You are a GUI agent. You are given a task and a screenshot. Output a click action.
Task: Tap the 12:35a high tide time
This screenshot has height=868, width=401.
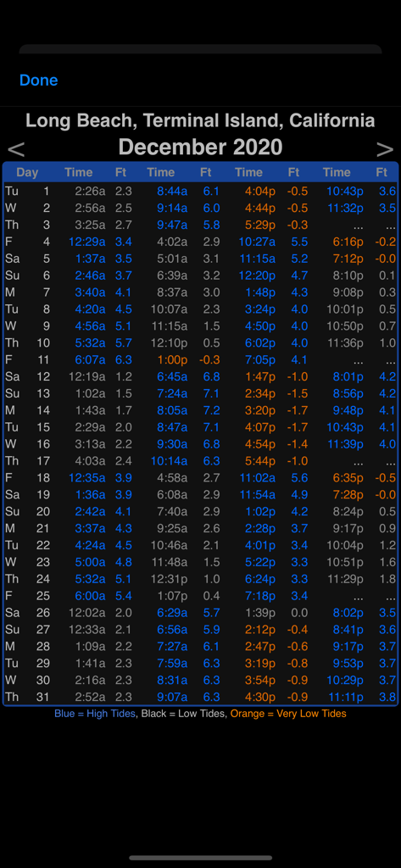[x=87, y=478]
